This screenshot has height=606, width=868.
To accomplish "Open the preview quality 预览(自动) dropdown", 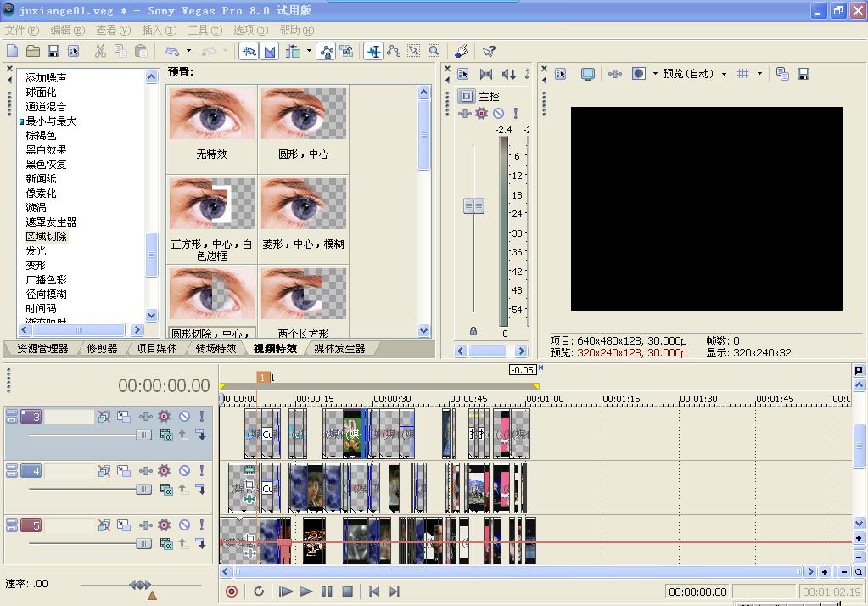I will [694, 74].
